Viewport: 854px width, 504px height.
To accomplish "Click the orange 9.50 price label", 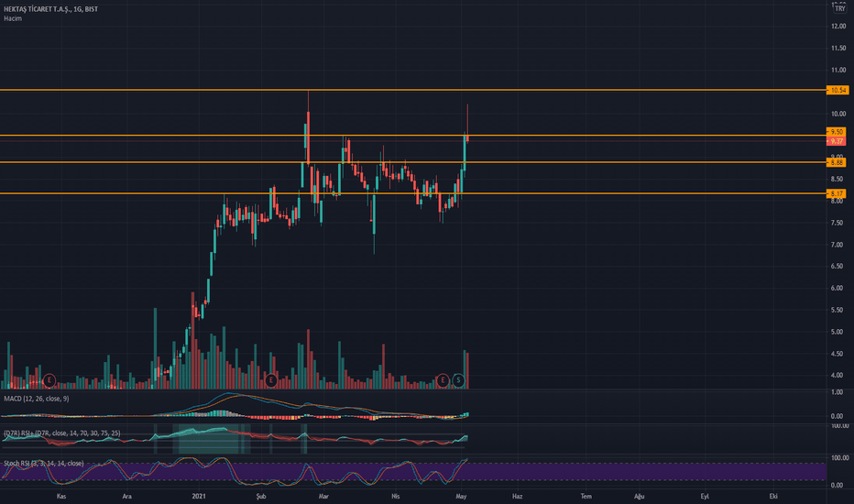I will 837,132.
